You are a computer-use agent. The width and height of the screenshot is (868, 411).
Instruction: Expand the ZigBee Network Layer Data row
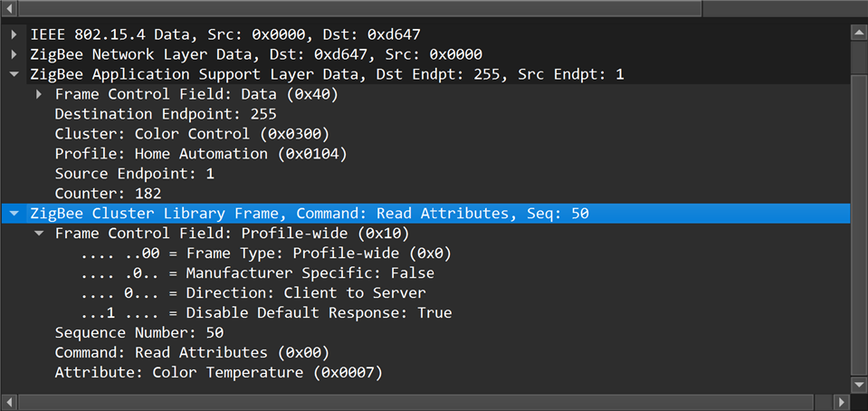[14, 54]
